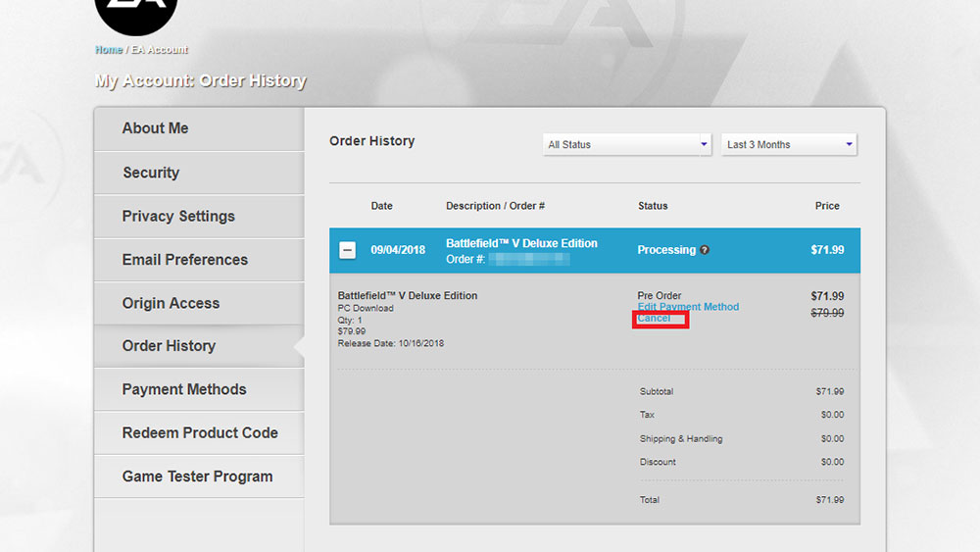Open the Last 3 Months dropdown
This screenshot has width=980, height=552.
click(789, 144)
